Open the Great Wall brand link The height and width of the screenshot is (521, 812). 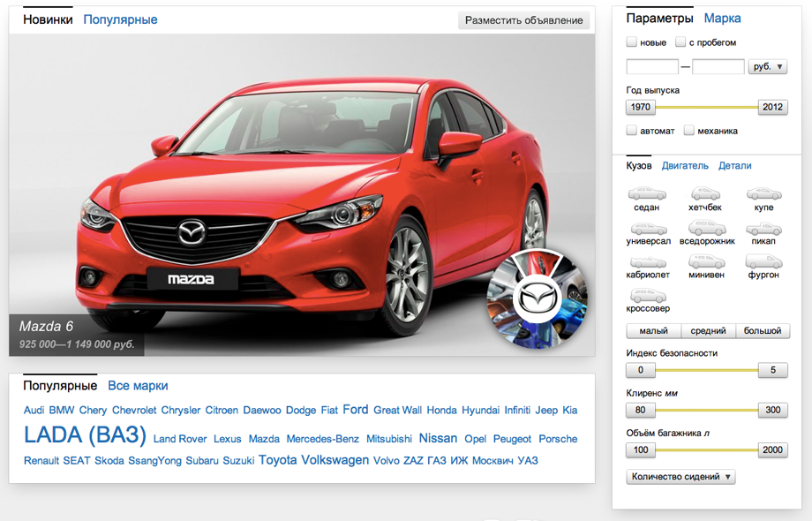(398, 410)
